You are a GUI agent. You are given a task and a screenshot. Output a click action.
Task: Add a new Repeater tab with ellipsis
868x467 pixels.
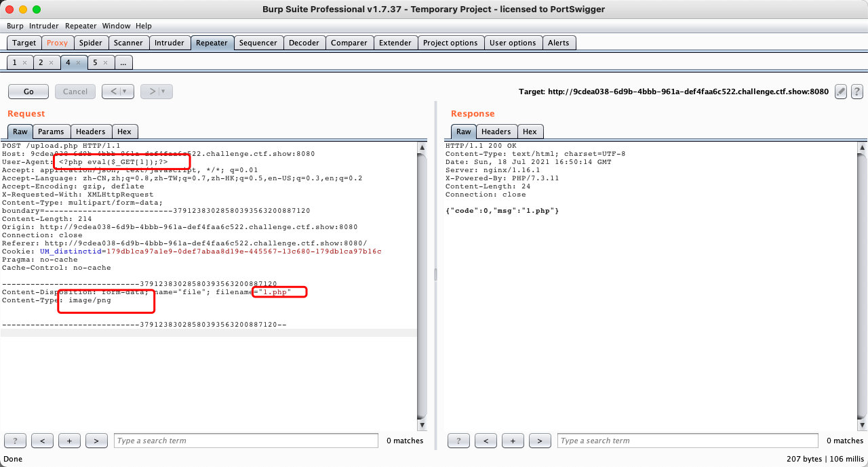click(x=123, y=62)
